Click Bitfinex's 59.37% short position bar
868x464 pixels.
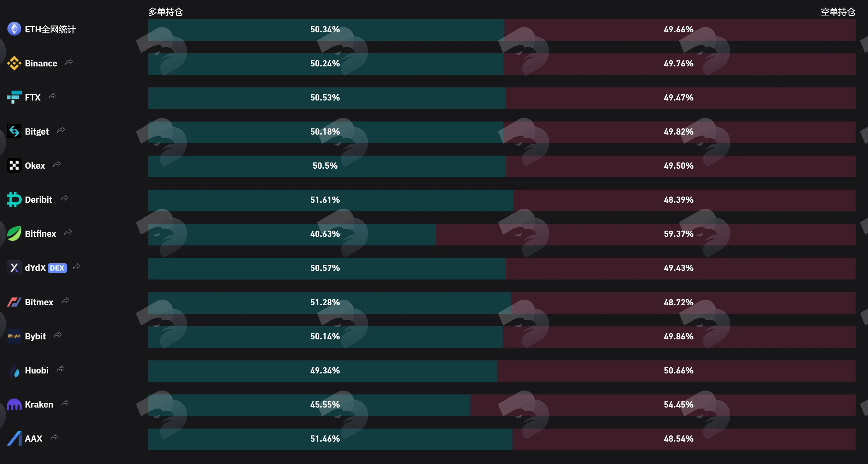tap(646, 234)
